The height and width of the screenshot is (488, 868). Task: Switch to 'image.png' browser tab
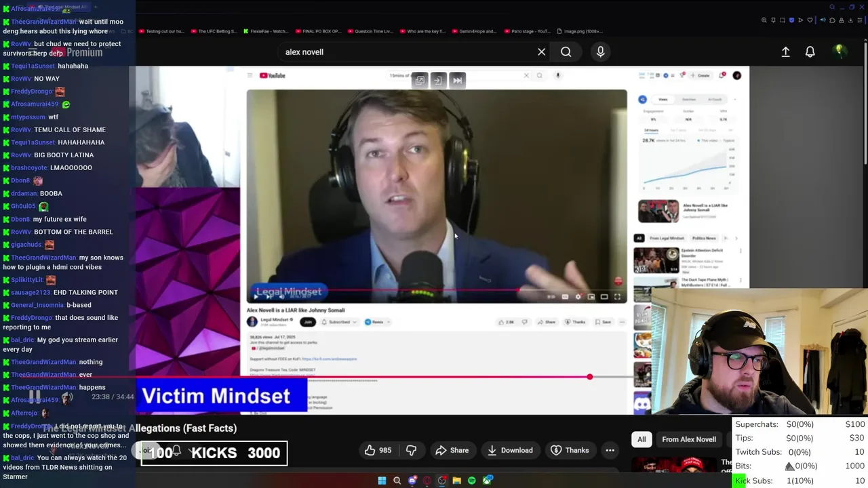click(580, 31)
